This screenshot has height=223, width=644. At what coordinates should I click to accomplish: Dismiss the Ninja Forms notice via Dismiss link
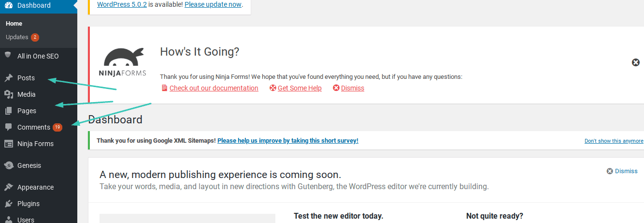(352, 88)
